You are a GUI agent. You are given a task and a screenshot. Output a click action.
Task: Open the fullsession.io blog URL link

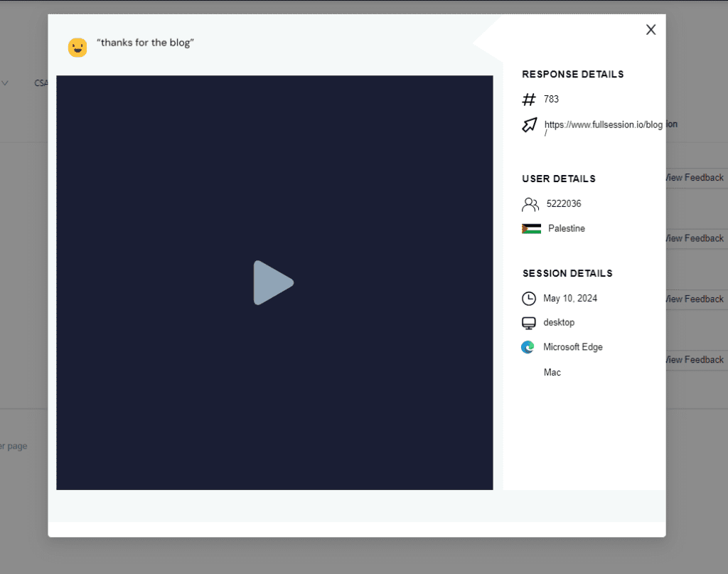603,125
